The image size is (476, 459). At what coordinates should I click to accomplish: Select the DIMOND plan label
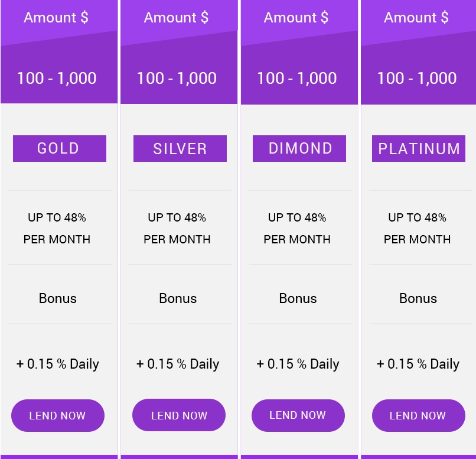click(299, 148)
